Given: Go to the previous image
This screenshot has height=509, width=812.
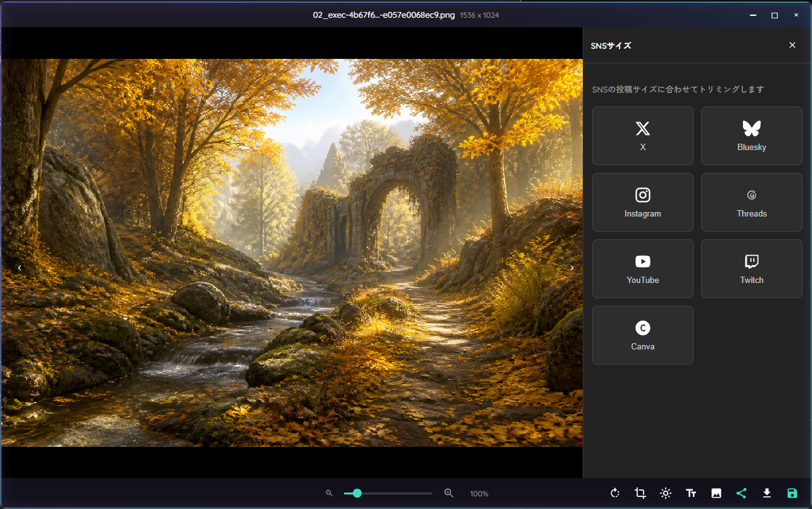Looking at the screenshot, I should click(20, 268).
